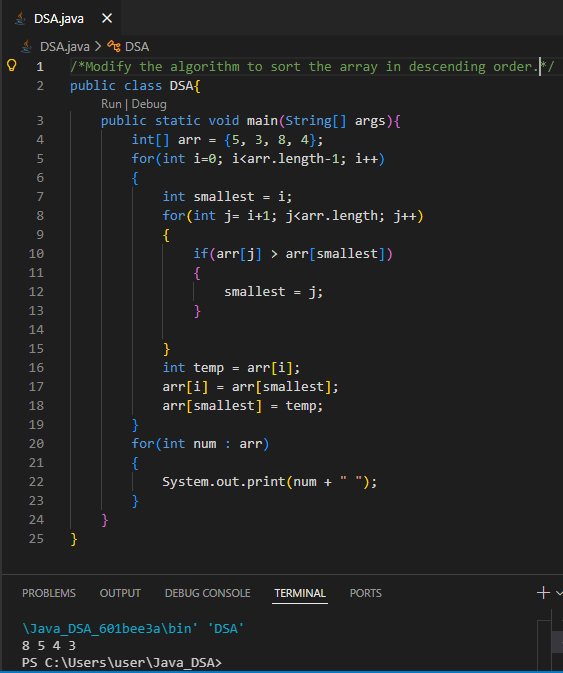This screenshot has width=563, height=673.
Task: Click 'int temp = arr[i];' line
Action: click(x=231, y=368)
